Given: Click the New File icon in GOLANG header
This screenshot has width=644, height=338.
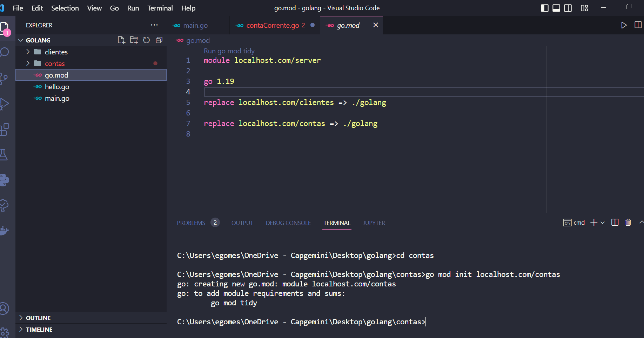Looking at the screenshot, I should click(x=121, y=40).
